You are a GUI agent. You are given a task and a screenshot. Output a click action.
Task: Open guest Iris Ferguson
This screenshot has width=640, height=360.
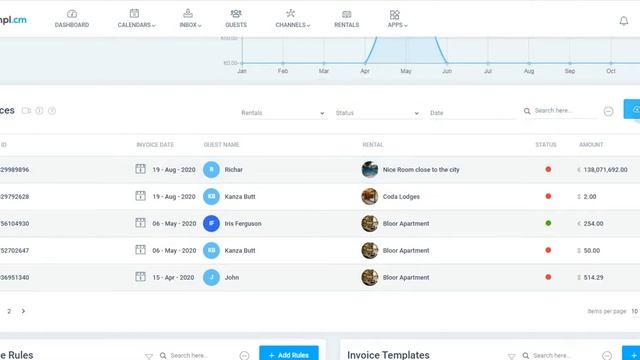point(243,223)
